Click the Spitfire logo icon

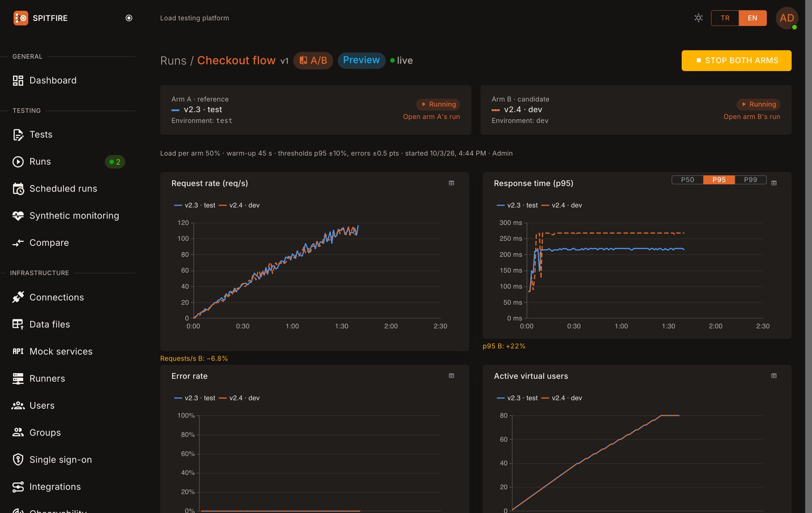tap(21, 18)
